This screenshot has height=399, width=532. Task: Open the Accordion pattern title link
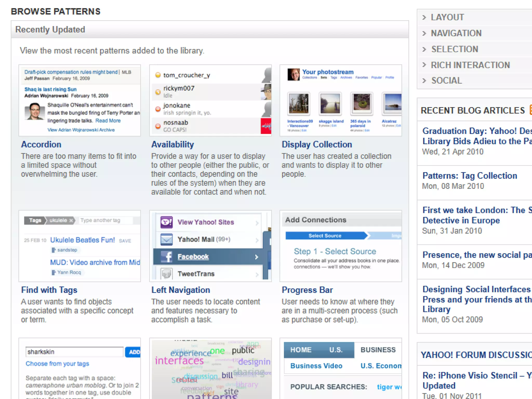pos(41,144)
